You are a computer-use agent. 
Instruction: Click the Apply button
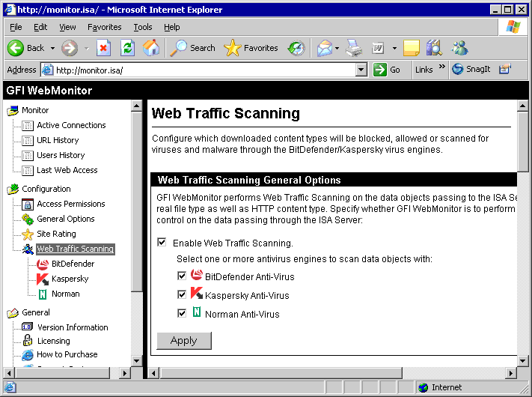[184, 341]
